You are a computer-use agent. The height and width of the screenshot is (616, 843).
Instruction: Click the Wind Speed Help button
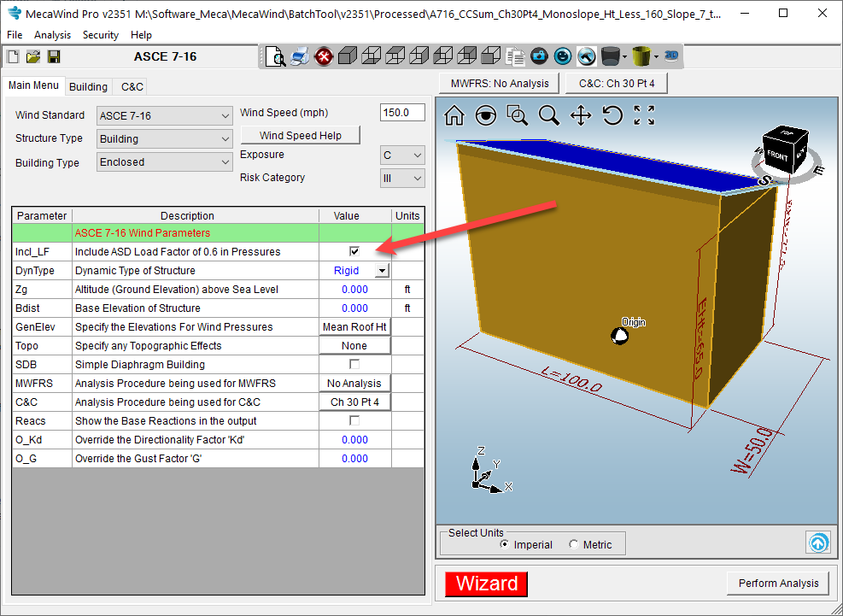(301, 136)
